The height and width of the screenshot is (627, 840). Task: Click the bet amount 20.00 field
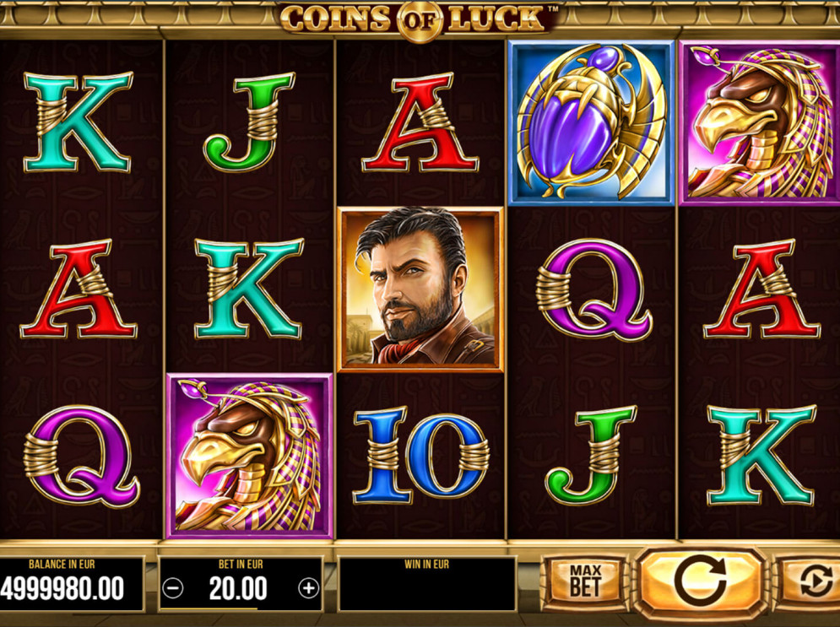(x=241, y=584)
